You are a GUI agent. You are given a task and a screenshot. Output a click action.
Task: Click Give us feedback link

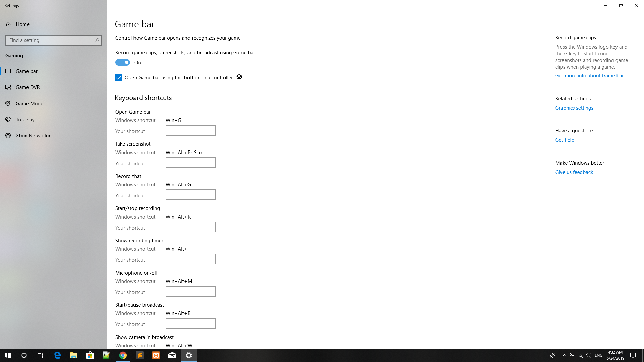click(574, 172)
